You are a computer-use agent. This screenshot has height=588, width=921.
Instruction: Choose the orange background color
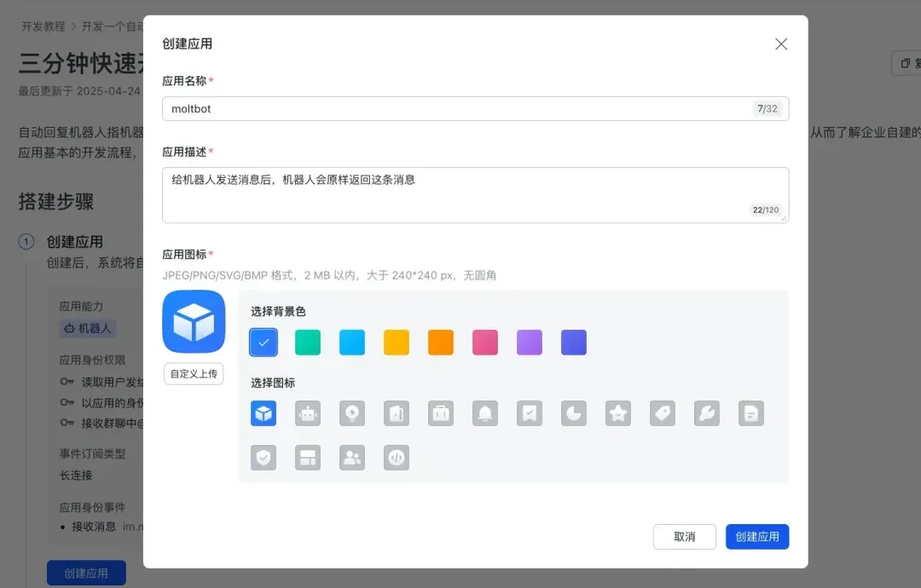(x=441, y=343)
